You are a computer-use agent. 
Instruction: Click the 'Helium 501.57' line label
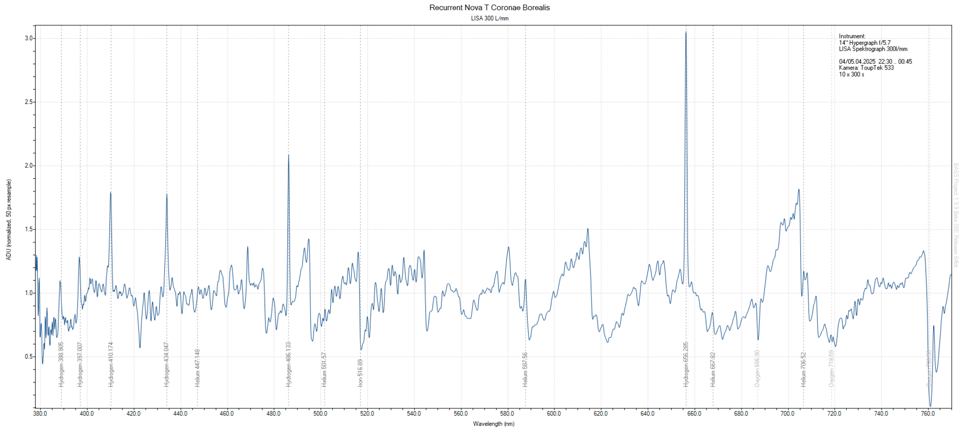point(324,369)
